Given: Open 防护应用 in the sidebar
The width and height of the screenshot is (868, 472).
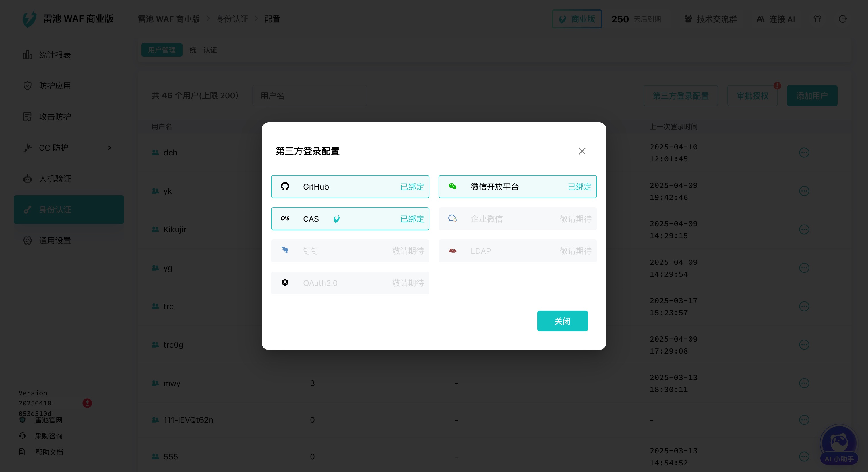Looking at the screenshot, I should coord(69,86).
